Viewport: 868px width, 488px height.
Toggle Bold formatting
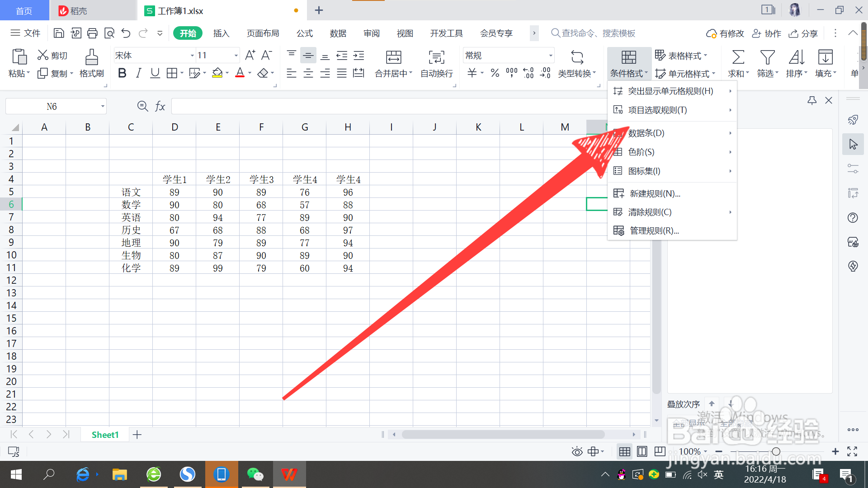[x=122, y=73]
